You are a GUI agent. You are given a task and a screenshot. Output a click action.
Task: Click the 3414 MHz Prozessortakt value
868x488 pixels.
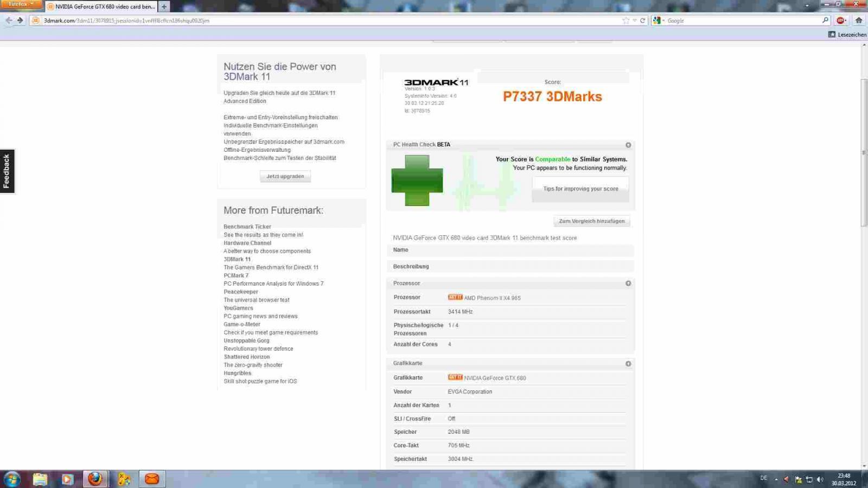click(x=460, y=312)
